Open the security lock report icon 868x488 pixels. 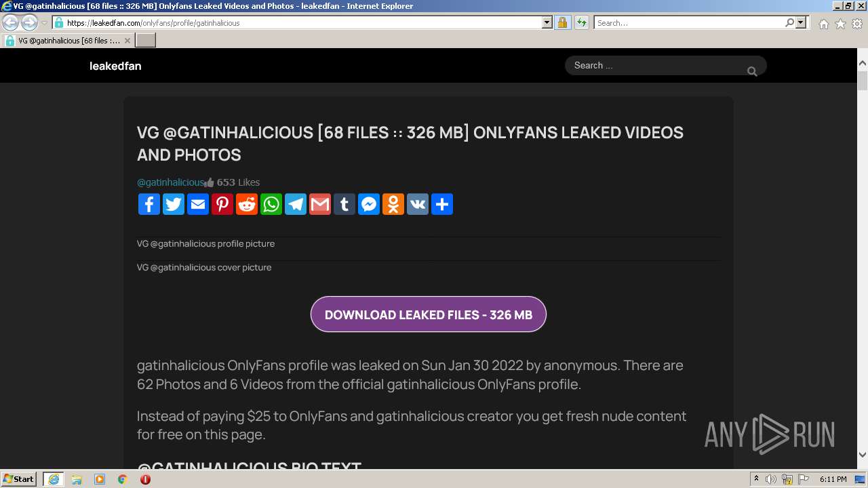coord(562,23)
